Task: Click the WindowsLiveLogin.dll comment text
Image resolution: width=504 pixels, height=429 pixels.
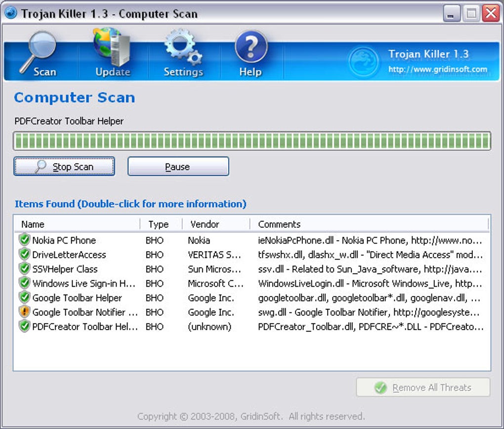Action: tap(370, 283)
